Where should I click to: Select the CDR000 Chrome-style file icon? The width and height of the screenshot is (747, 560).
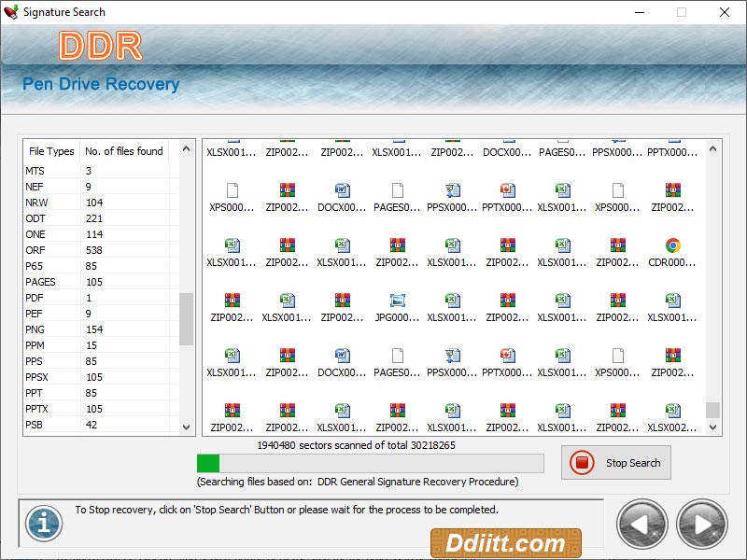(672, 246)
